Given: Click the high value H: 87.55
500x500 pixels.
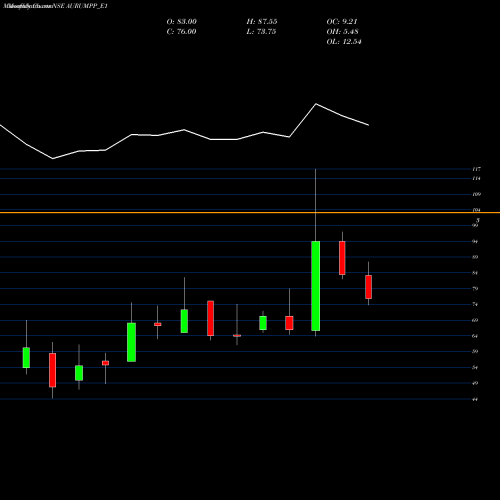Looking at the screenshot, I should click(x=262, y=22).
